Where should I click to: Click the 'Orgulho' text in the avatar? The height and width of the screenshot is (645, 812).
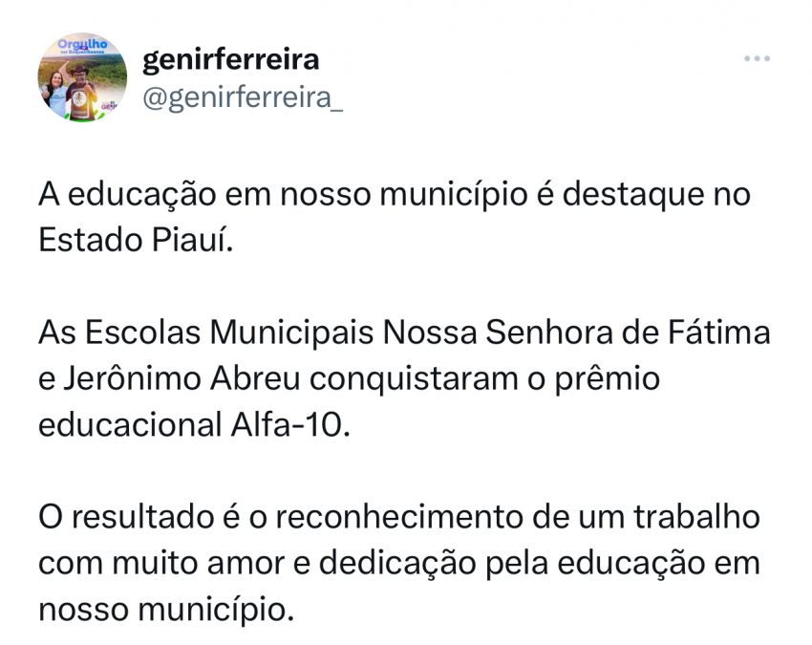tap(80, 44)
